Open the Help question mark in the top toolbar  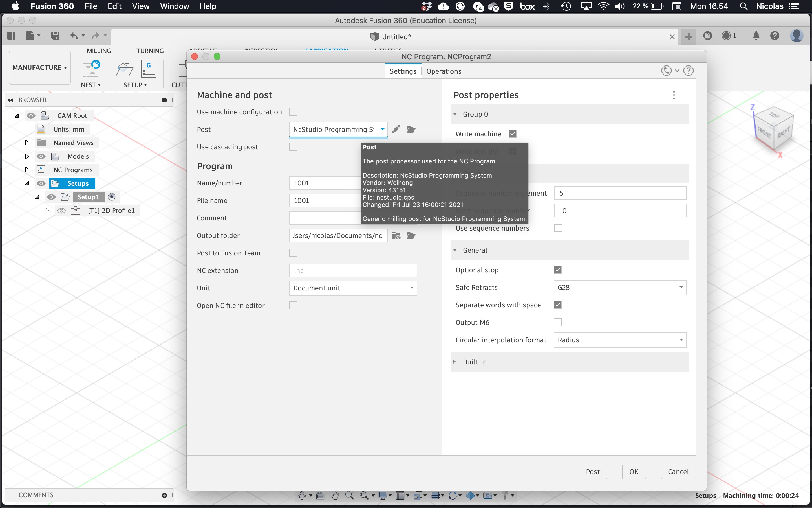(x=775, y=36)
